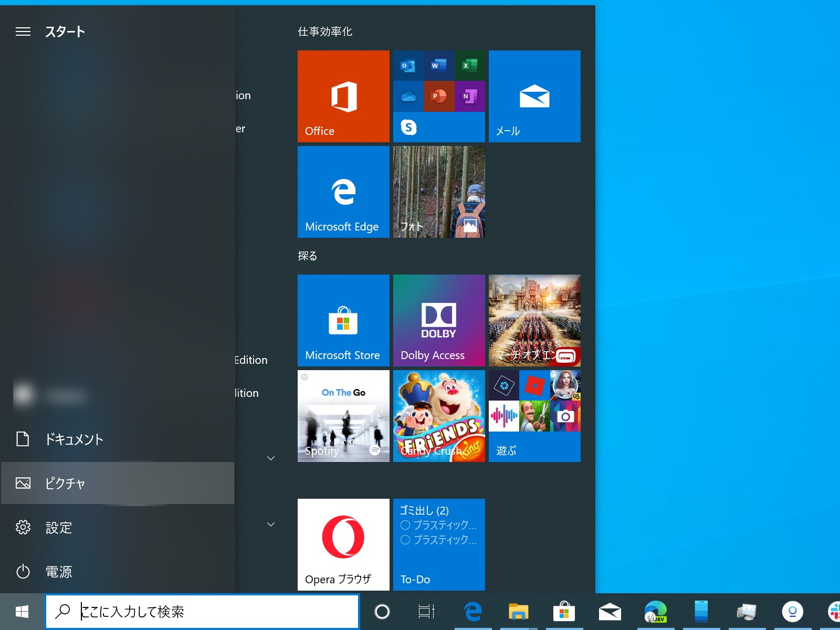Image resolution: width=840 pixels, height=630 pixels.
Task: Open the blurred user account entry
Action: pos(117,395)
